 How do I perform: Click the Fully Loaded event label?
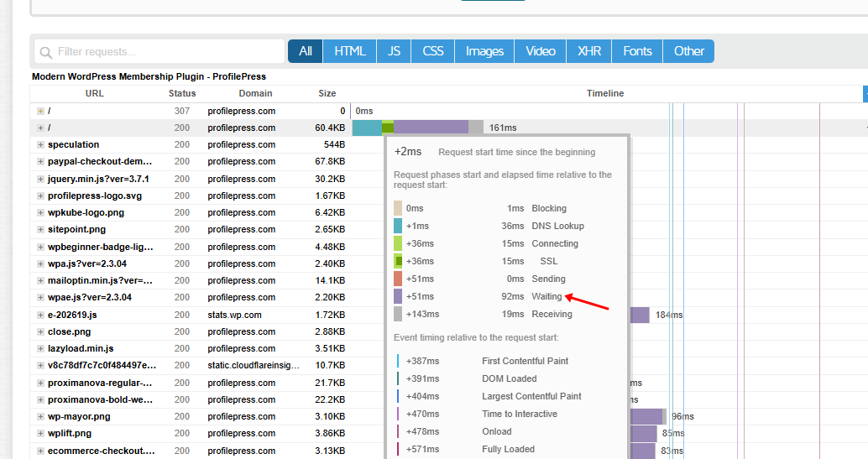(x=508, y=449)
